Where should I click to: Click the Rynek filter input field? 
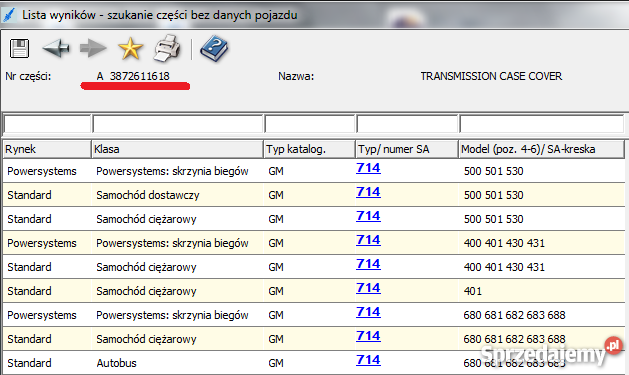pyautogui.click(x=47, y=124)
